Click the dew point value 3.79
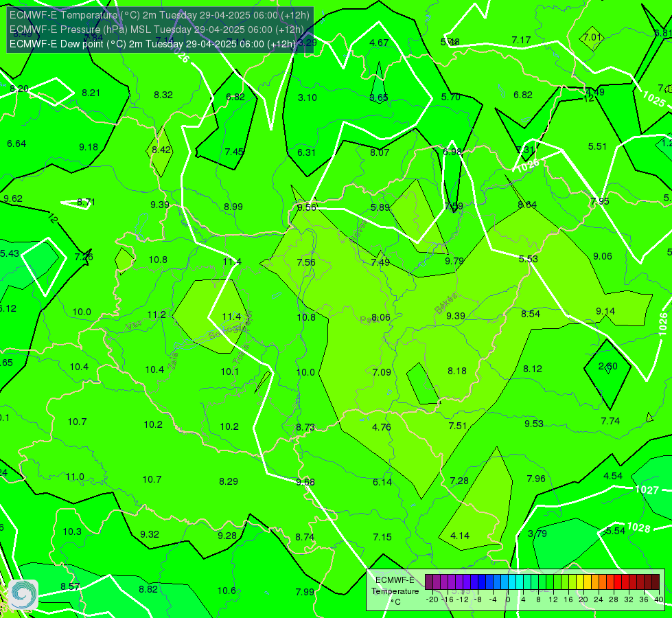This screenshot has height=618, width=672. pyautogui.click(x=537, y=534)
